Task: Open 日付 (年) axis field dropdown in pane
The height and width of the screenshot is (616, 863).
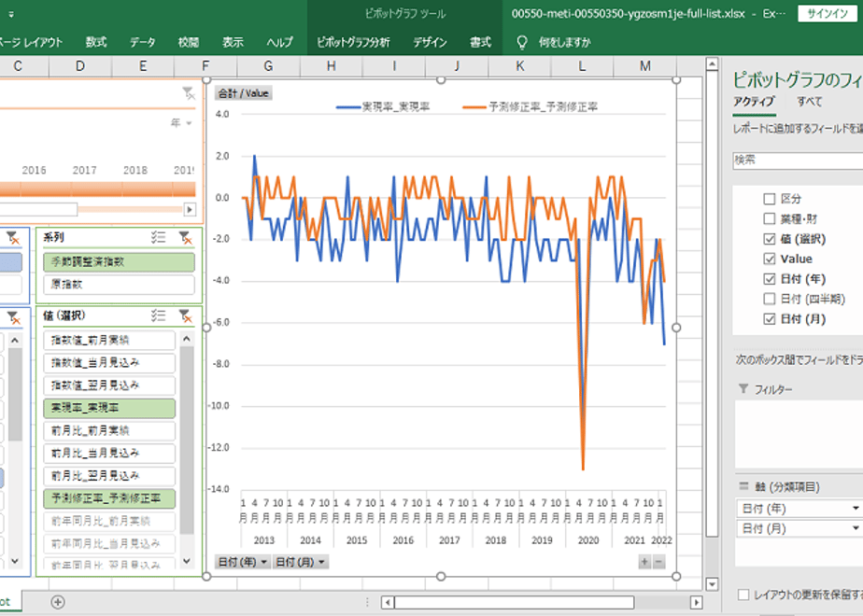Action: click(x=856, y=508)
